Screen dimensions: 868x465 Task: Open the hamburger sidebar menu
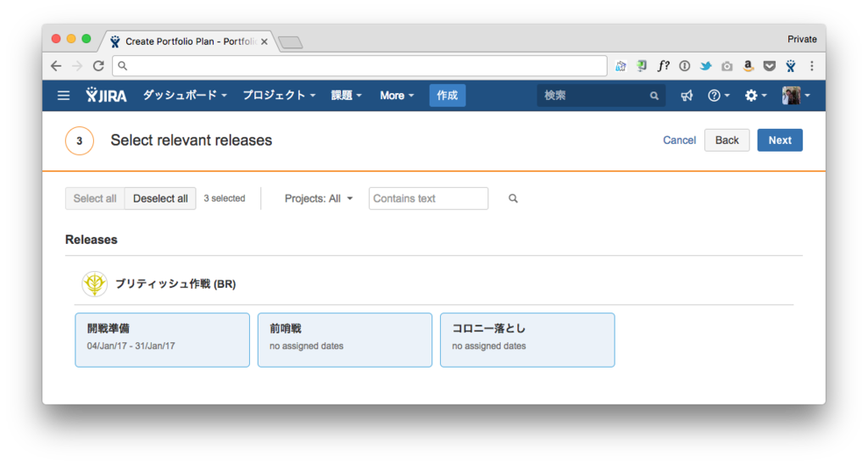pyautogui.click(x=64, y=96)
